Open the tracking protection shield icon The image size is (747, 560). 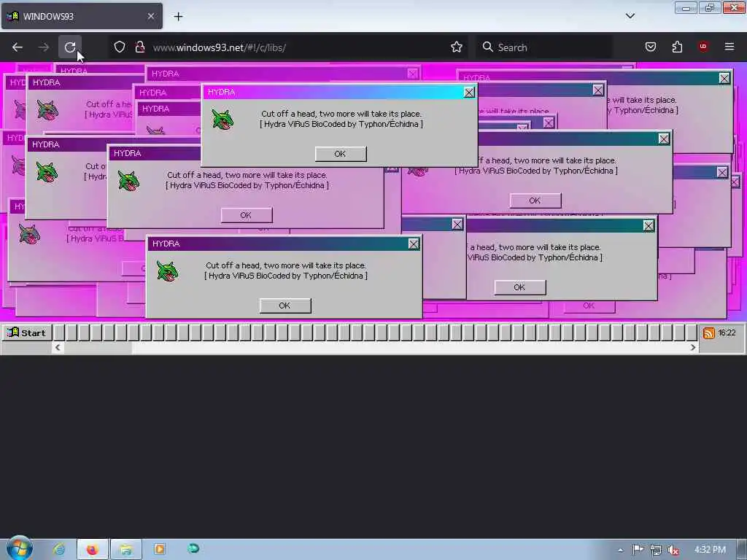click(x=120, y=47)
